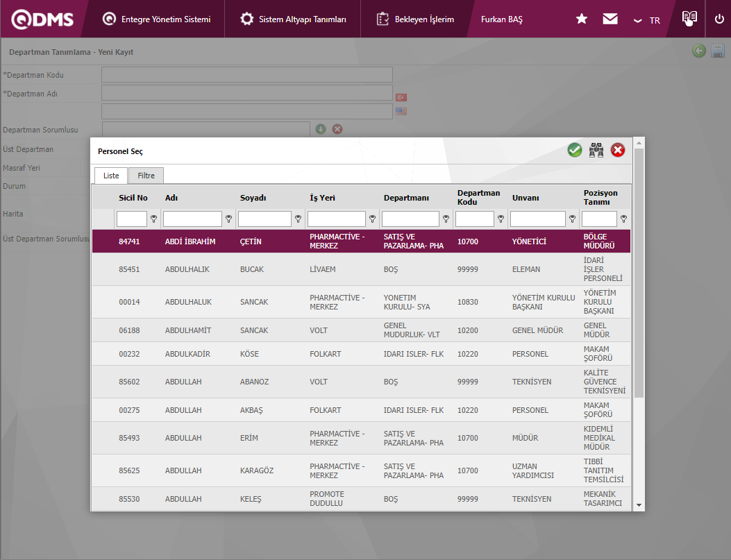The image size is (731, 560).
Task: Click the filter icon beside Unvanı field
Action: [x=572, y=219]
